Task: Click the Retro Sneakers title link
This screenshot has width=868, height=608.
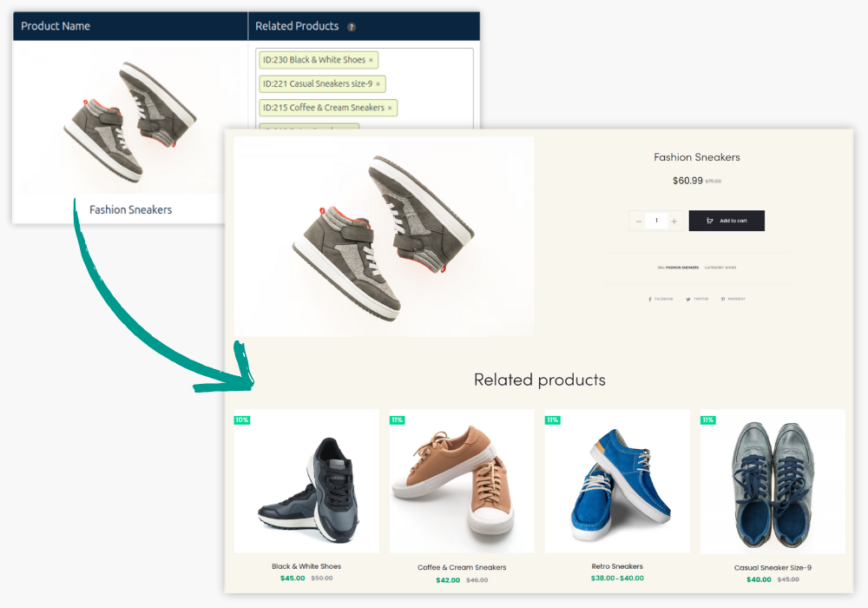Action: tap(617, 566)
